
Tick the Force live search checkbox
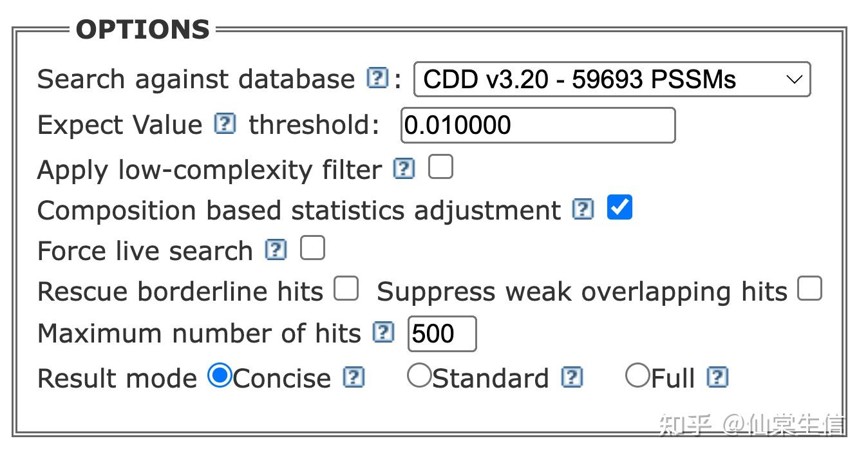(312, 249)
